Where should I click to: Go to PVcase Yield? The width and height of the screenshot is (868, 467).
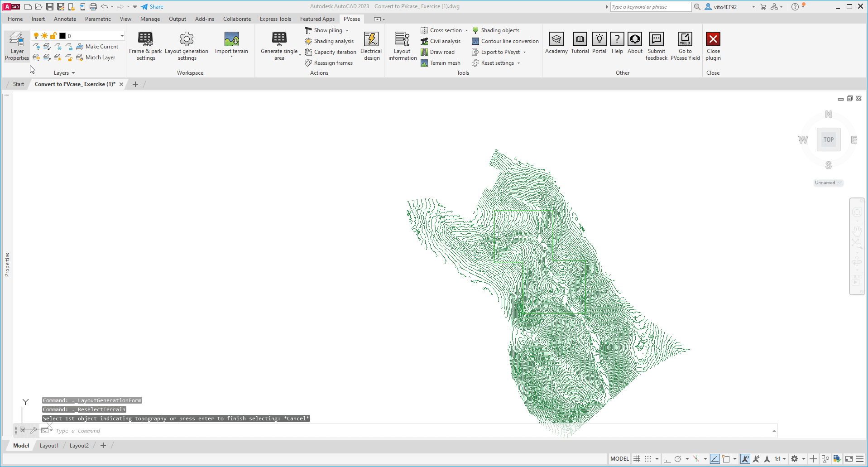(x=685, y=46)
